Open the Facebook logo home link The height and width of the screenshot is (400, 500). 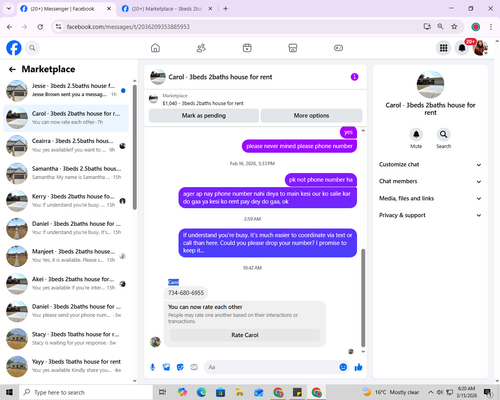point(14,48)
